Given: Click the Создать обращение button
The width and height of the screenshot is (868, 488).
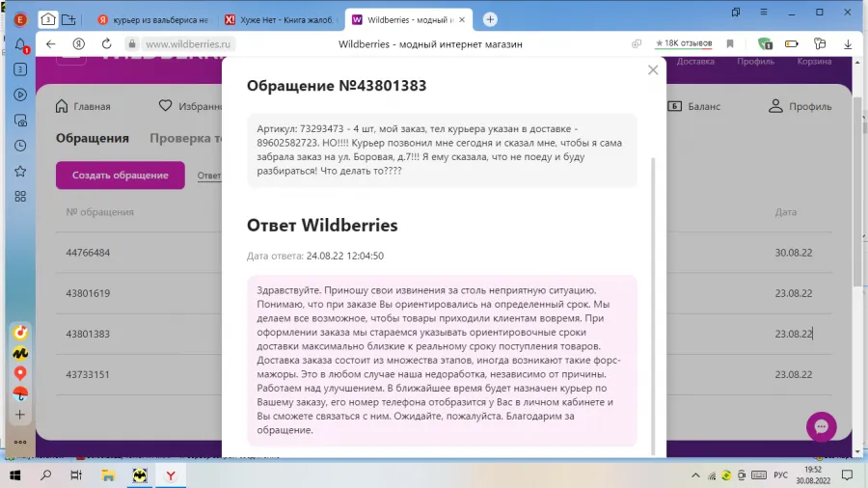Looking at the screenshot, I should 121,175.
